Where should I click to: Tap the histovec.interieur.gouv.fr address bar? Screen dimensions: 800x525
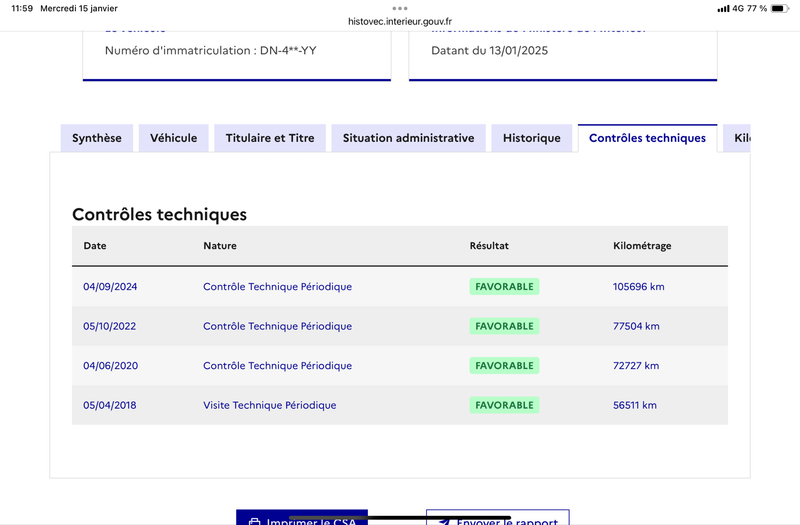[x=400, y=21]
